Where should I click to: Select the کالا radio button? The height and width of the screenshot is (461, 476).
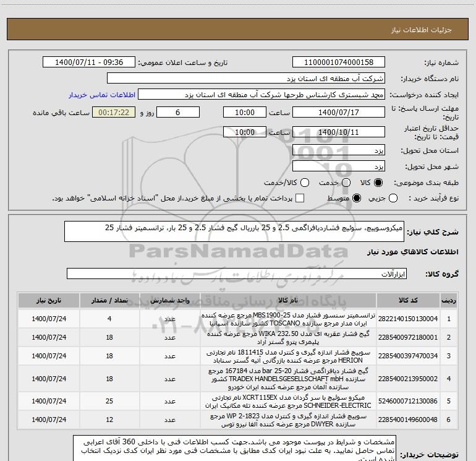pos(378,183)
